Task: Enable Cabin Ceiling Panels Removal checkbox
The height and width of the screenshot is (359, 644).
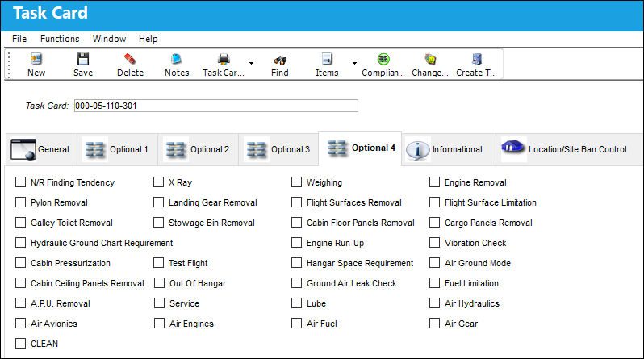Action: point(20,282)
